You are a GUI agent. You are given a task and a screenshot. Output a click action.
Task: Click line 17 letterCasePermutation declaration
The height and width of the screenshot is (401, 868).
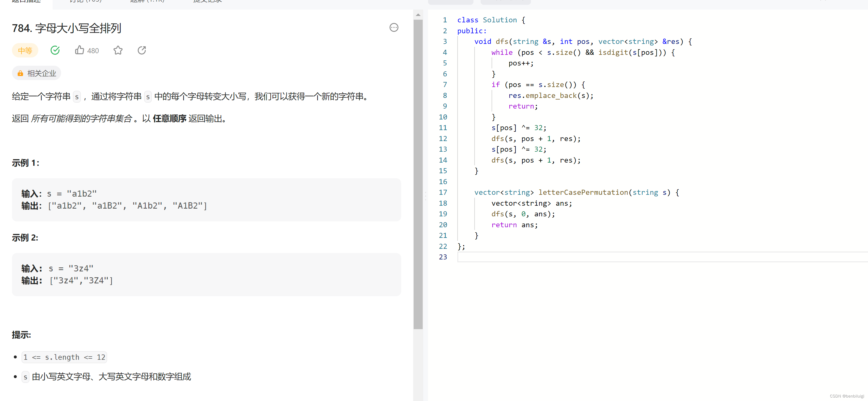(x=577, y=193)
